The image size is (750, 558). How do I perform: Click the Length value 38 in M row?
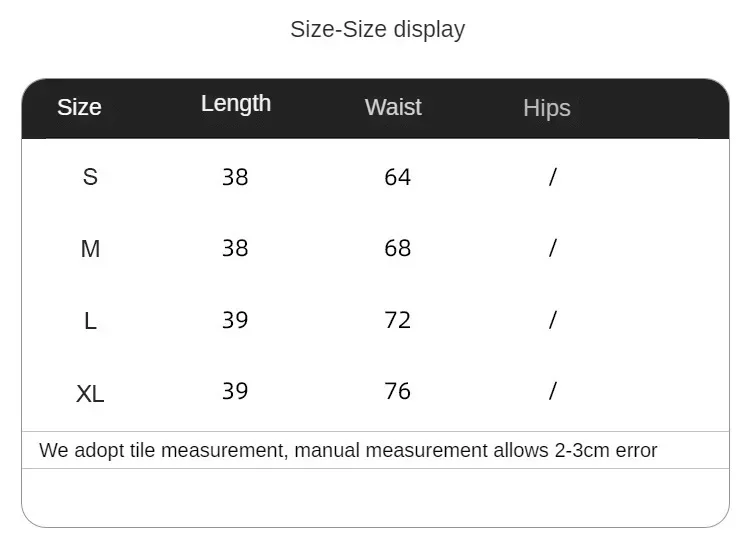[235, 248]
